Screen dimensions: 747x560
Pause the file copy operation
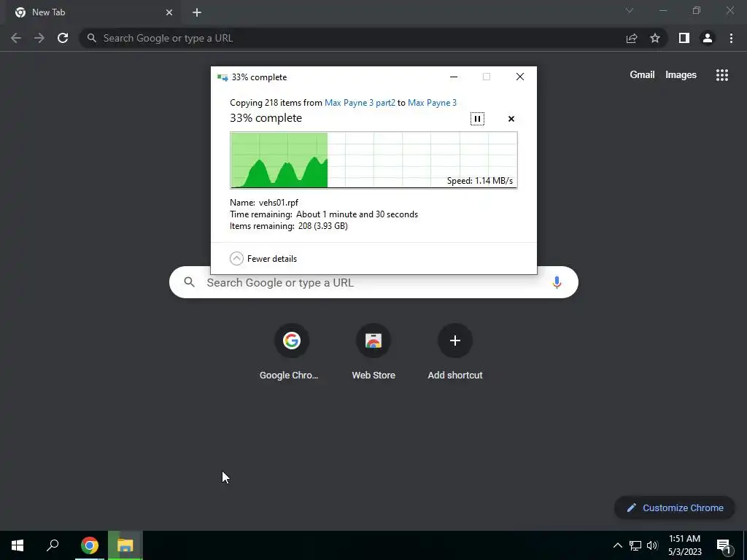point(477,119)
